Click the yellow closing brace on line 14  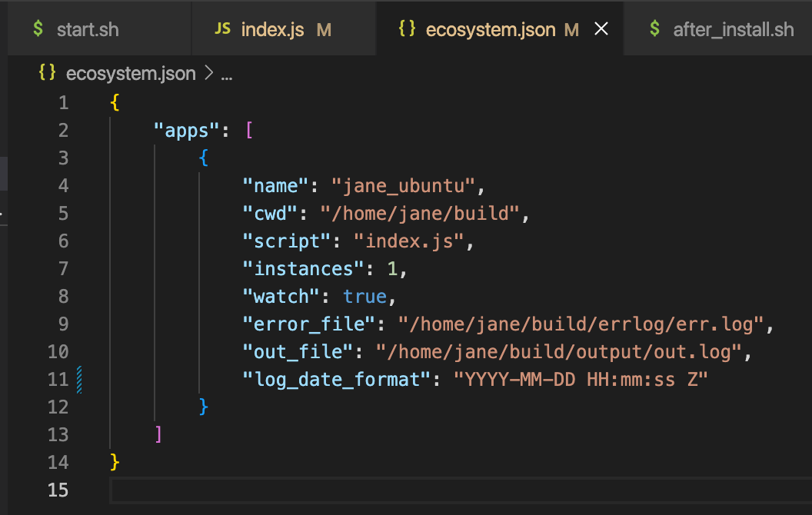pos(115,462)
